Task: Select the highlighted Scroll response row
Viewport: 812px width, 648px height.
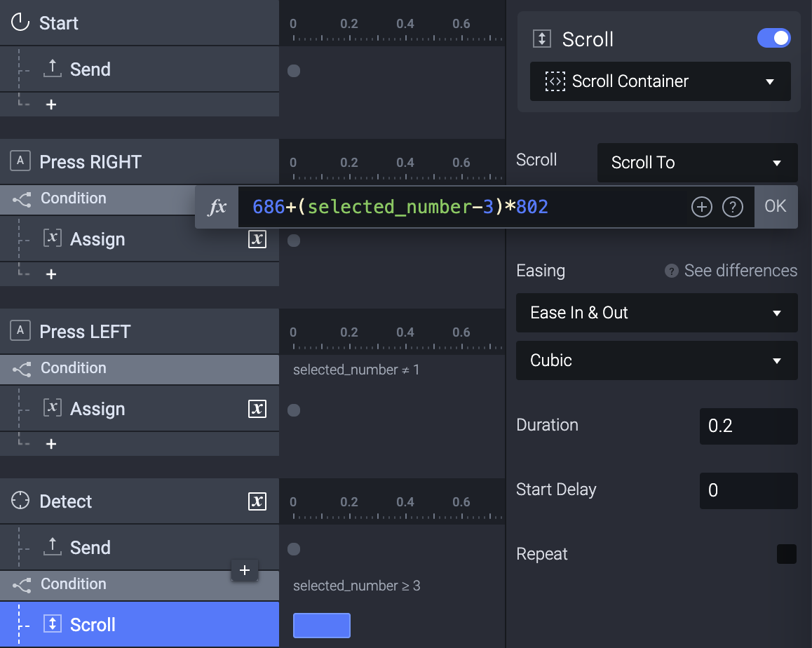Action: tap(140, 624)
